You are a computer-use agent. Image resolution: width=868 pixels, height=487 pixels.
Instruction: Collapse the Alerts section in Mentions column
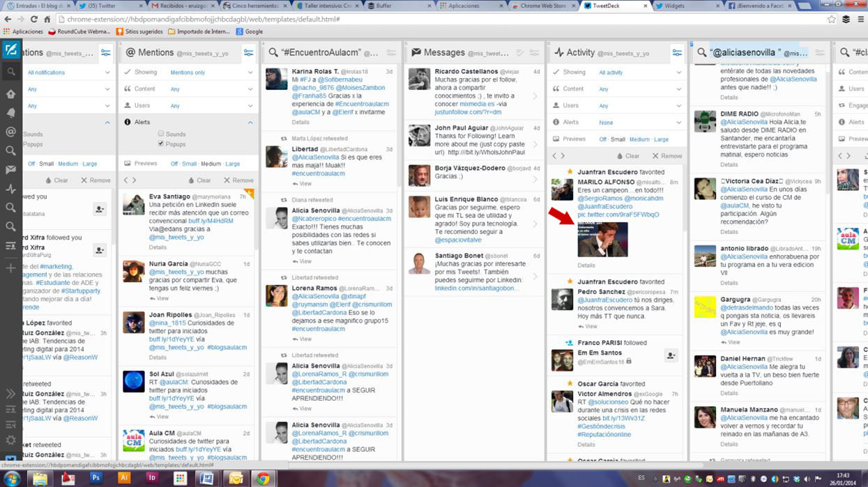(x=250, y=122)
